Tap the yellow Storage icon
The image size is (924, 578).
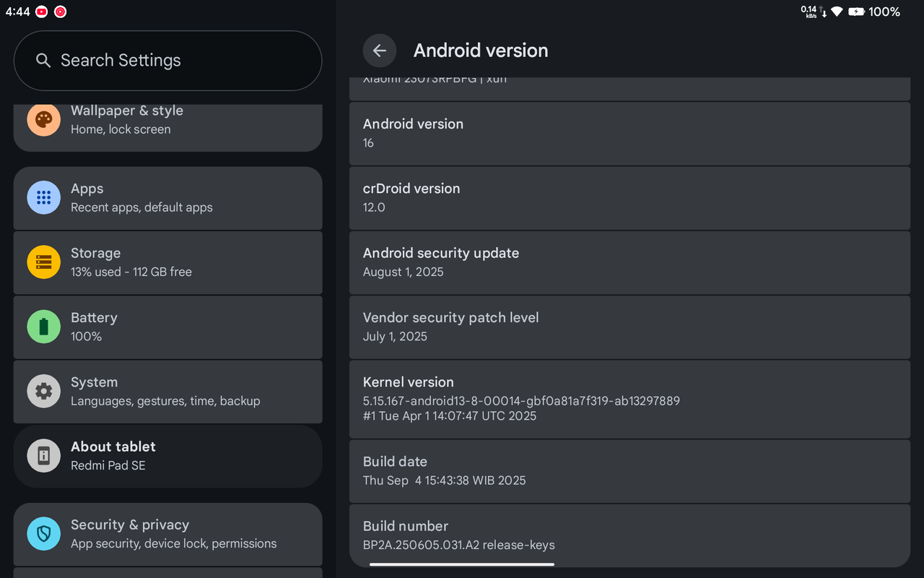tap(43, 262)
